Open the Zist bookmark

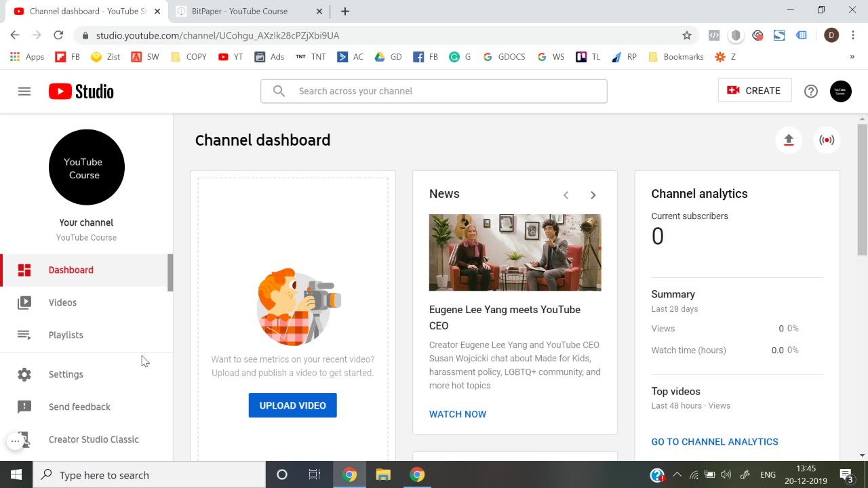click(x=105, y=57)
